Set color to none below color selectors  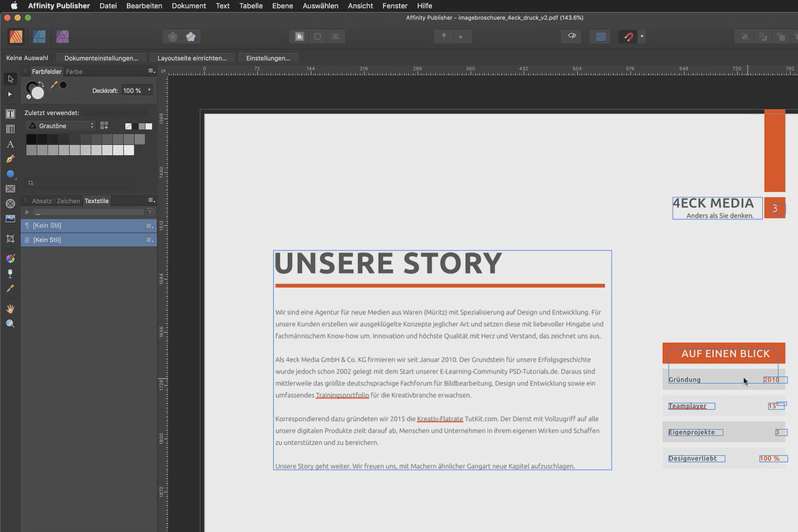click(x=28, y=97)
